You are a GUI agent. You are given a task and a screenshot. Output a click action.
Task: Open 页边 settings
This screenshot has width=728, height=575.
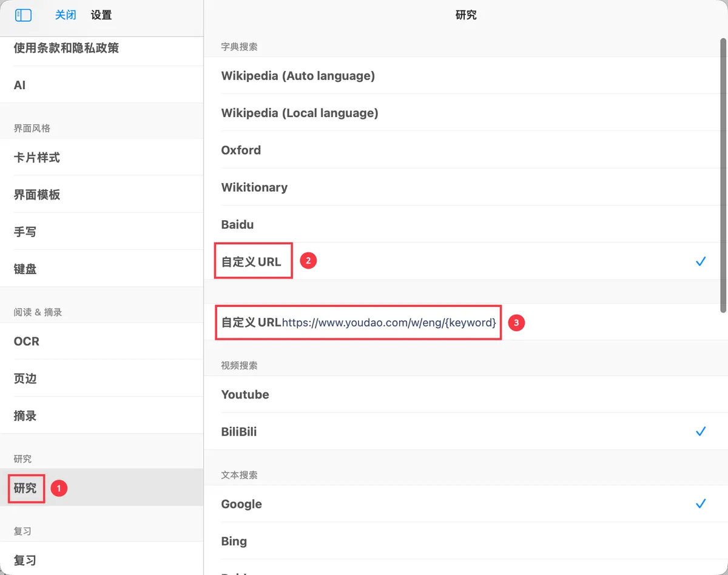click(x=101, y=378)
